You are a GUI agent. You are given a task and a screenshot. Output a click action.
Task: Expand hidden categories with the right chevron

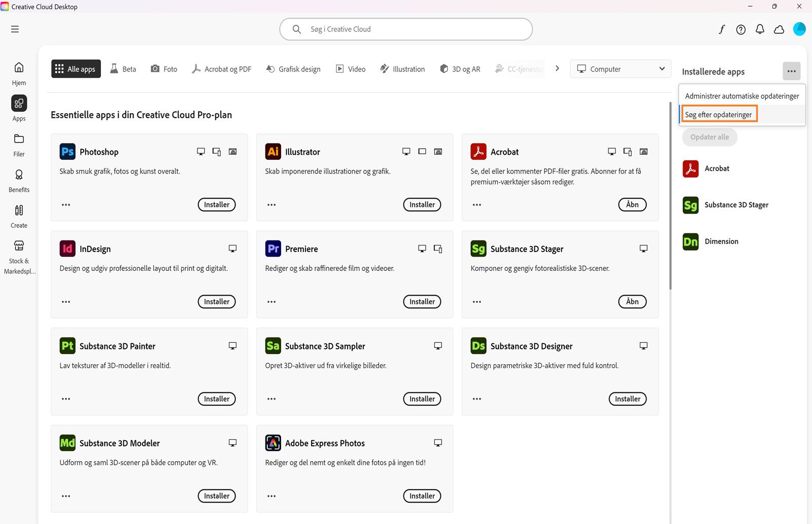click(x=557, y=68)
